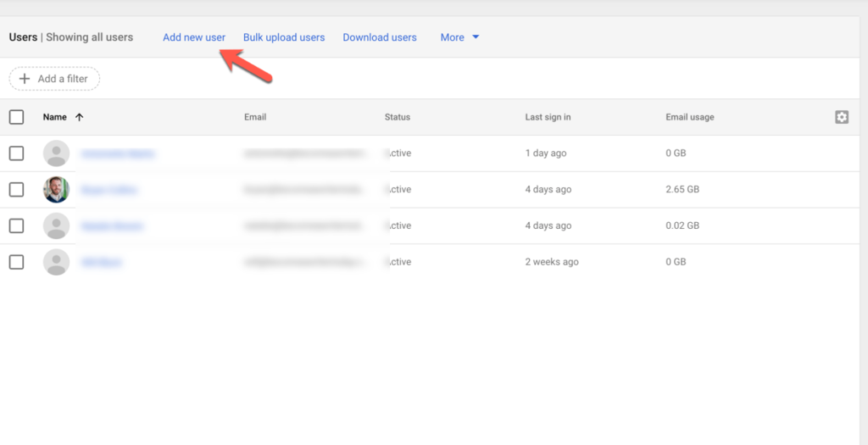
Task: Click the plus icon in Add a filter
Action: 25,79
